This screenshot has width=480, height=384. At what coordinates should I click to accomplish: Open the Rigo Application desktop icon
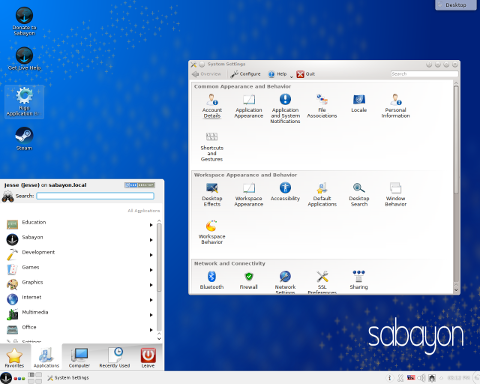24,102
